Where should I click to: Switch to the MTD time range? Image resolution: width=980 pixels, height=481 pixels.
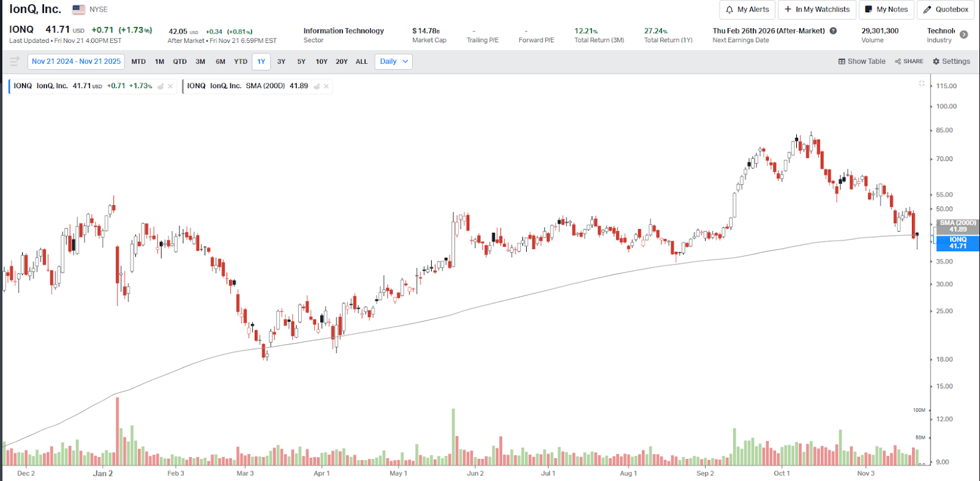(x=138, y=61)
